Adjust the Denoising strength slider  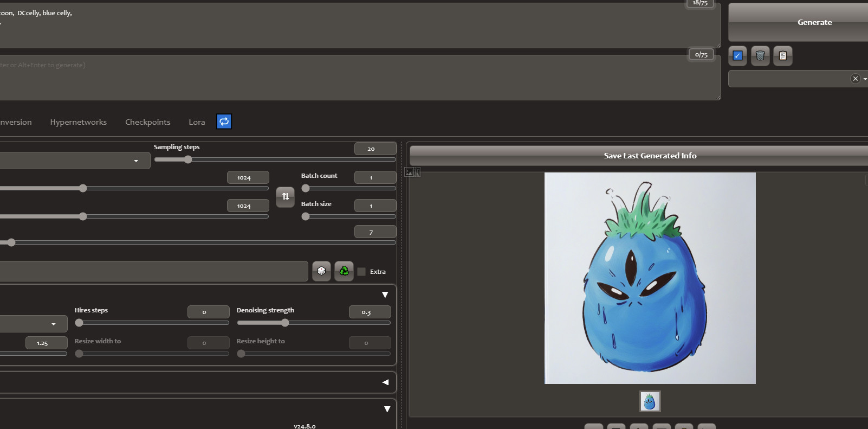click(x=314, y=323)
